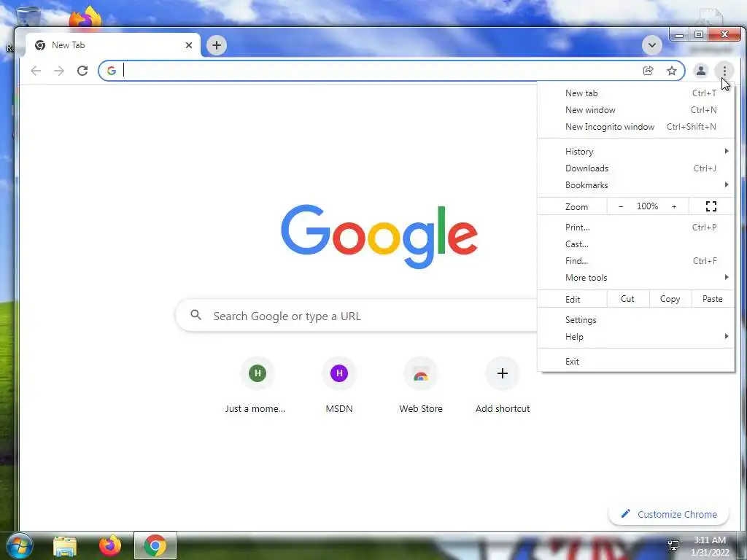Click the pencil Customize Chrome button
The height and width of the screenshot is (560, 747).
pos(668,514)
